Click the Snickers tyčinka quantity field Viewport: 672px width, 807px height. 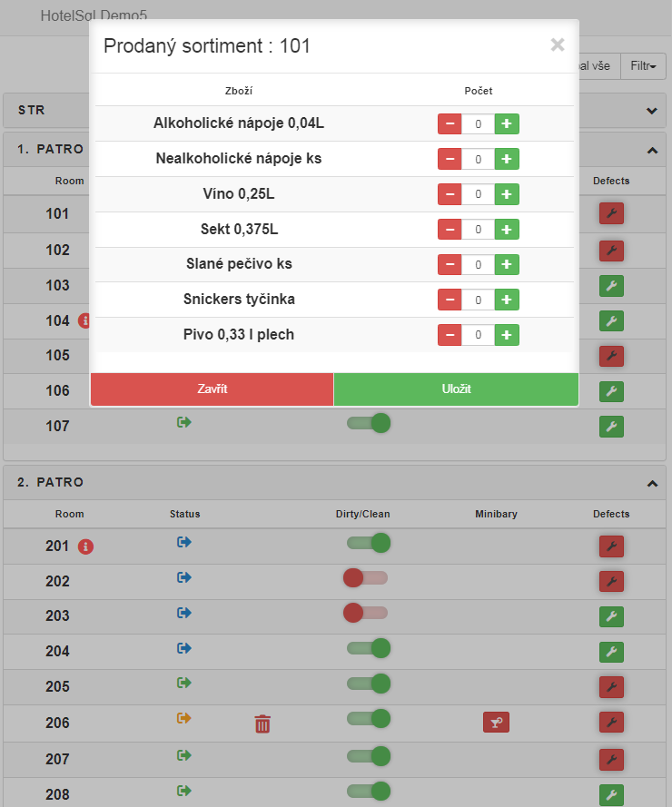tap(478, 300)
